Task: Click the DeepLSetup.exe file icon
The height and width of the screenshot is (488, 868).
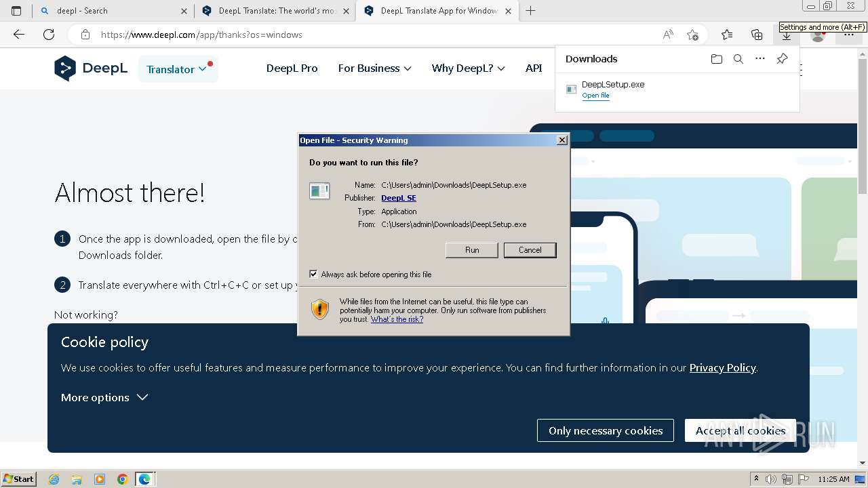Action: [571, 89]
